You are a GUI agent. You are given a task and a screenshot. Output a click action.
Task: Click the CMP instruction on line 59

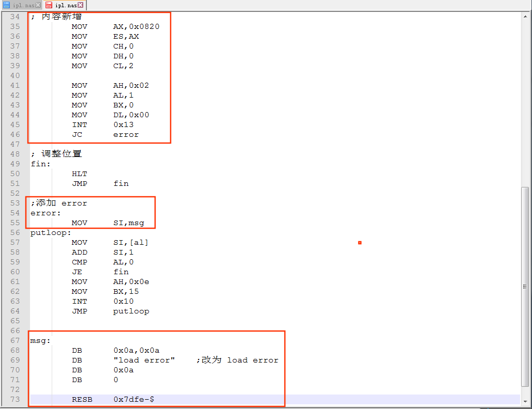80,262
